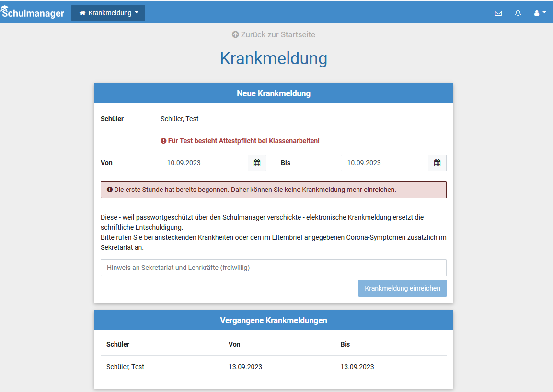Viewport: 553px width, 392px height.
Task: Click the Vergangene Krankmeldungen panel header
Action: coord(273,320)
